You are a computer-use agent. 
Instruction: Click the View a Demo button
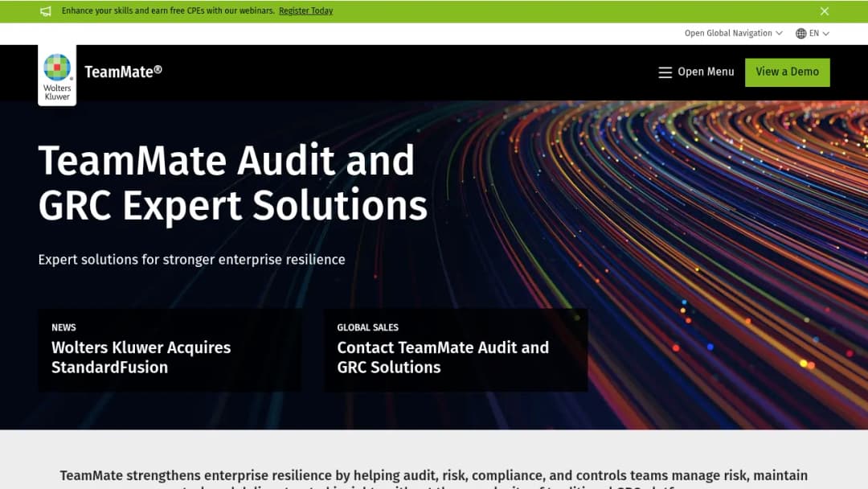pyautogui.click(x=787, y=72)
